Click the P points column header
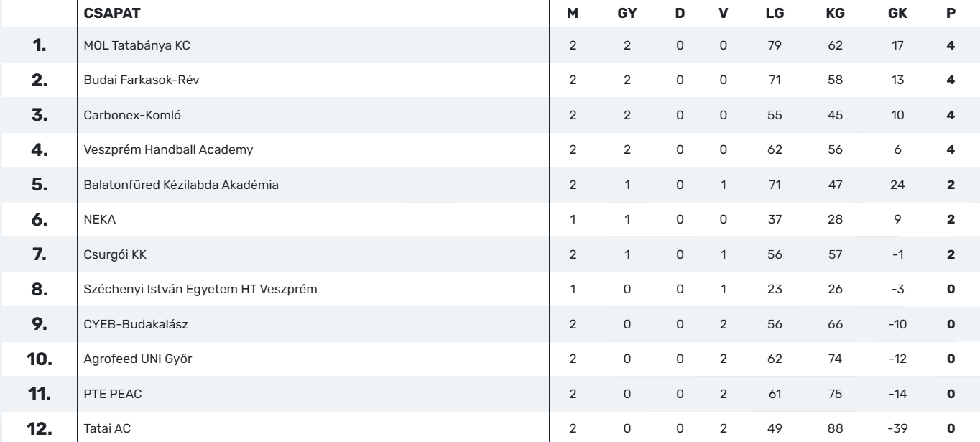 click(x=951, y=14)
